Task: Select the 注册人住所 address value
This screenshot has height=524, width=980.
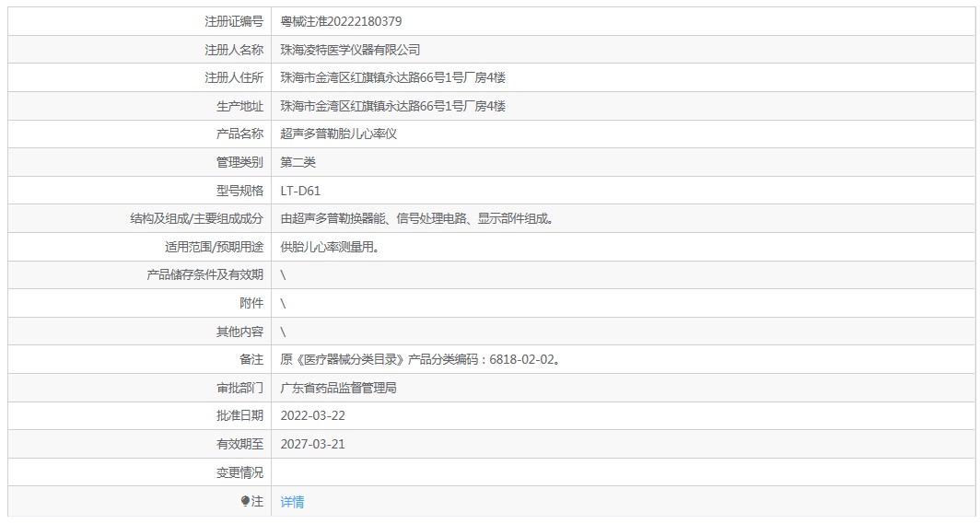Action: click(392, 78)
